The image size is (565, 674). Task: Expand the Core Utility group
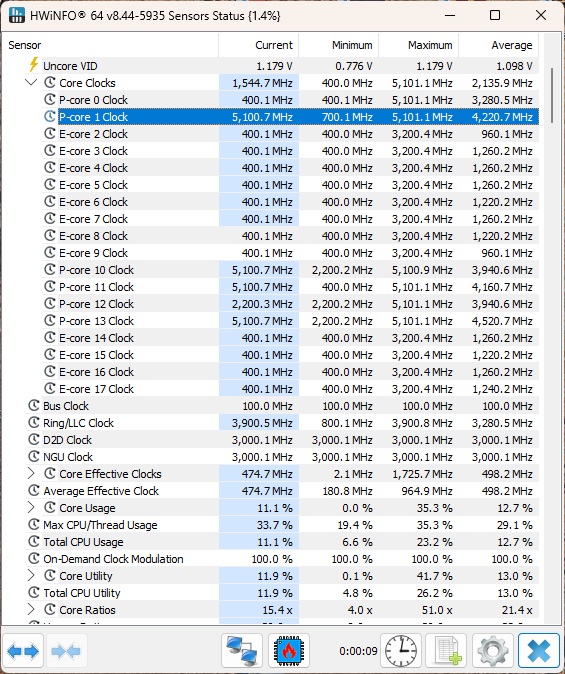31,575
